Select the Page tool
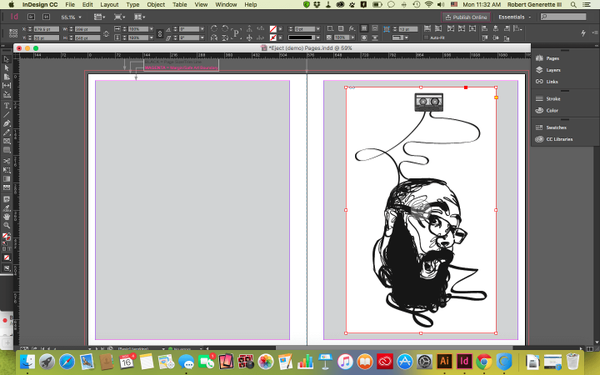Image resolution: width=600 pixels, height=375 pixels. tap(7, 77)
